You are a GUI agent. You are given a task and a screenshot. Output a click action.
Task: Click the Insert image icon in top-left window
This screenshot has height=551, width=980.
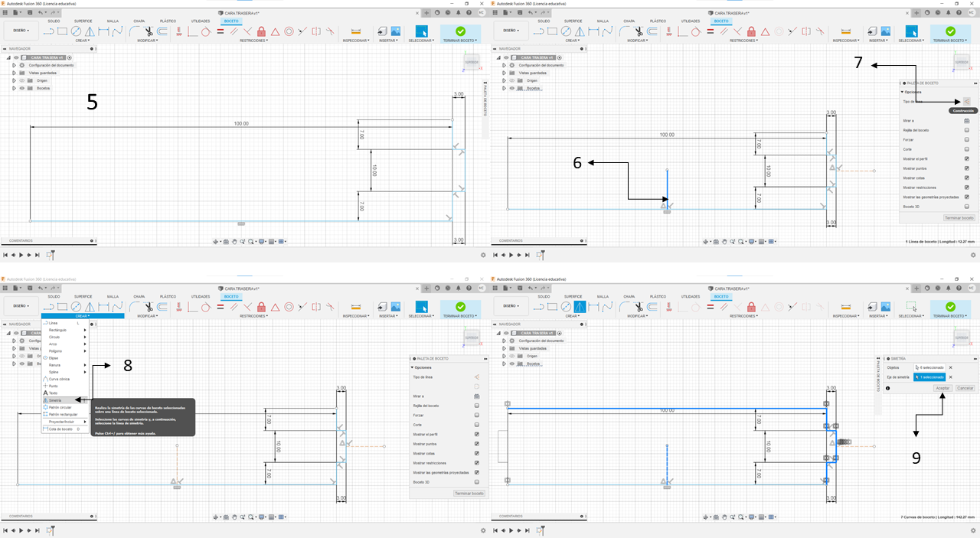point(396,31)
